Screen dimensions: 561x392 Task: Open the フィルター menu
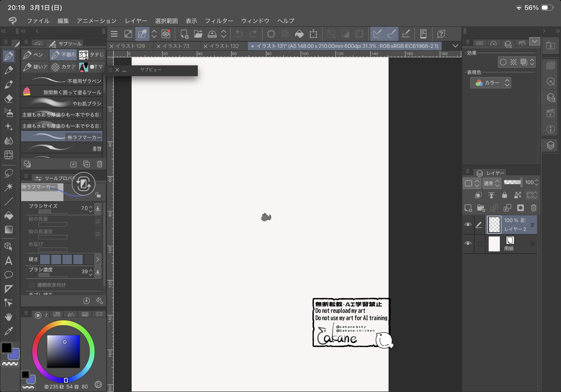219,21
